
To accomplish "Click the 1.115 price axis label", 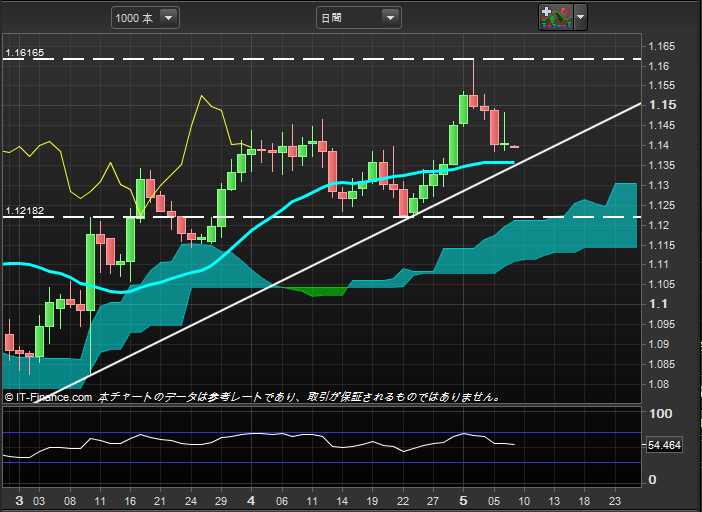I will 662,245.
